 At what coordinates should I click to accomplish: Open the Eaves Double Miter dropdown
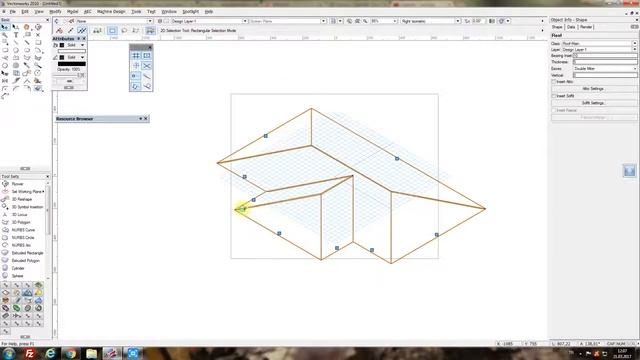coord(605,69)
